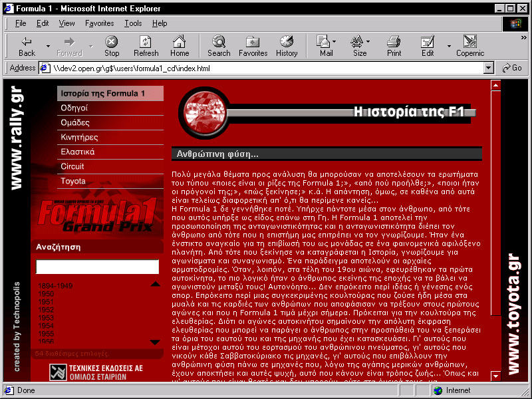Expand the Size options dropdown
The height and width of the screenshot is (399, 532).
click(368, 42)
